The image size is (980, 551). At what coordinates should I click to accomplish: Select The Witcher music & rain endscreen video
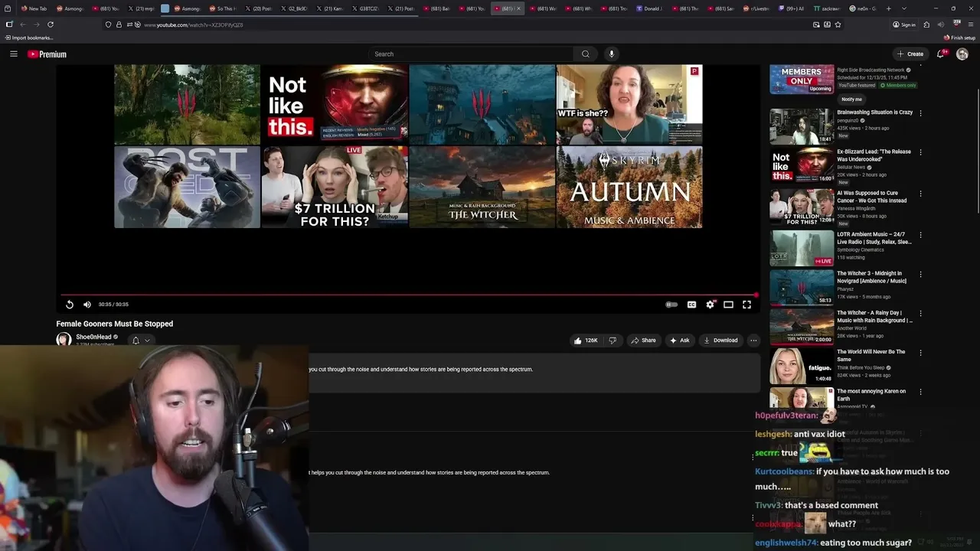pyautogui.click(x=482, y=187)
